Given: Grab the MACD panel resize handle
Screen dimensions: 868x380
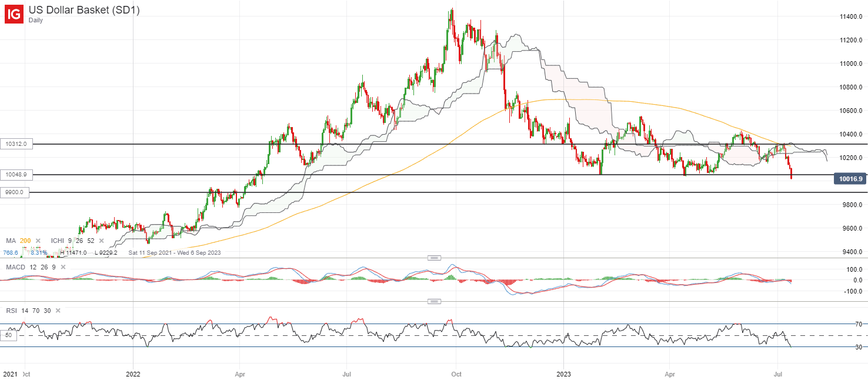Looking at the screenshot, I should coord(434,258).
